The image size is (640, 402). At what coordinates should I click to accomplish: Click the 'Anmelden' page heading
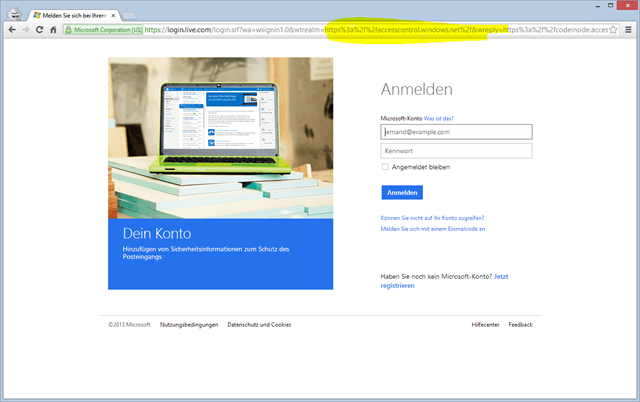(x=416, y=89)
